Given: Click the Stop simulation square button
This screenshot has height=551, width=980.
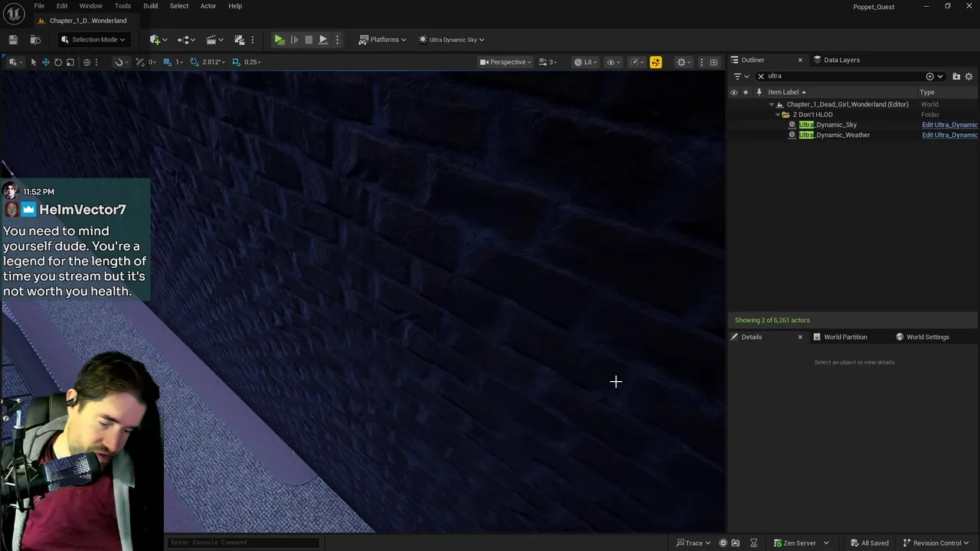Looking at the screenshot, I should (x=309, y=40).
